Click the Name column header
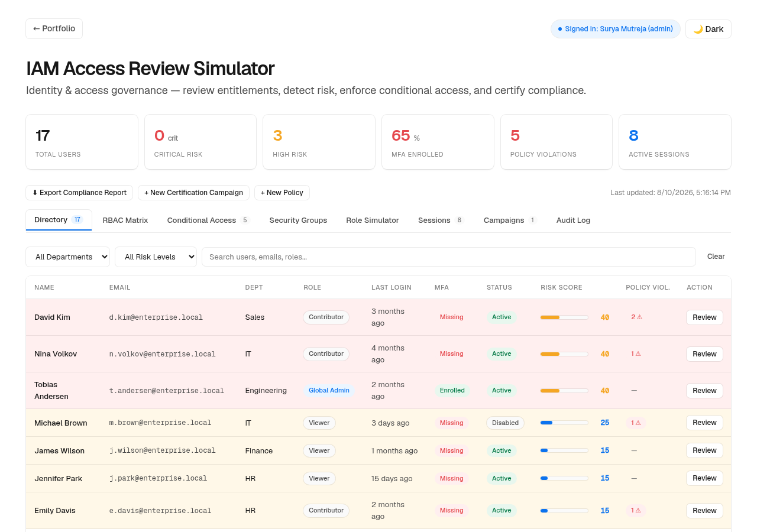 tap(44, 287)
